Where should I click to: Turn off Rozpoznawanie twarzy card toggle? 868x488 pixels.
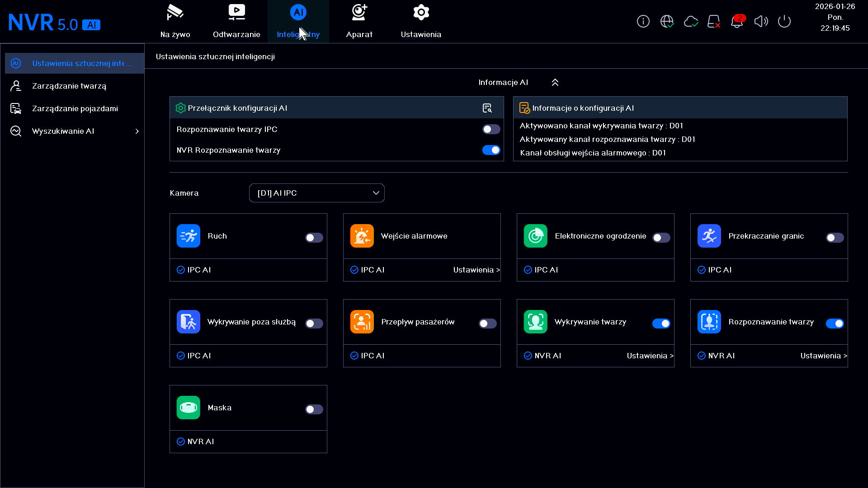tap(835, 324)
